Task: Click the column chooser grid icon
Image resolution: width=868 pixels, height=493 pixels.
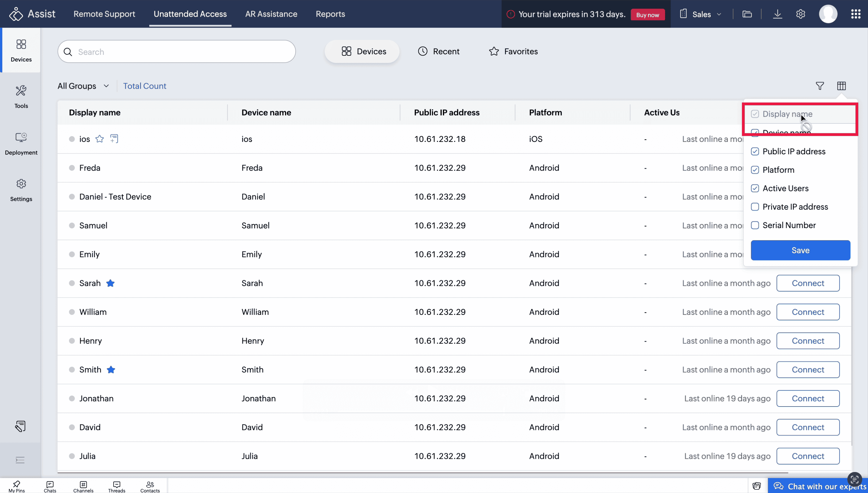Action: click(841, 86)
